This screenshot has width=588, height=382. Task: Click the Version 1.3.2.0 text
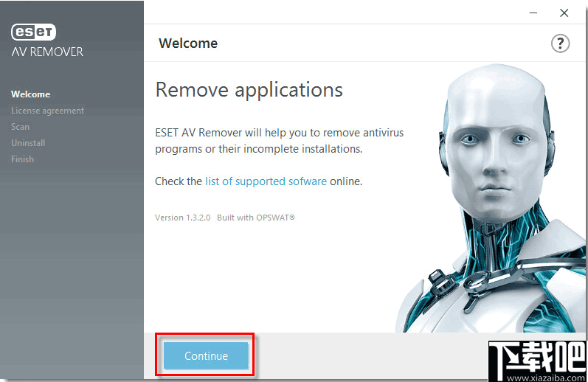[x=183, y=218]
